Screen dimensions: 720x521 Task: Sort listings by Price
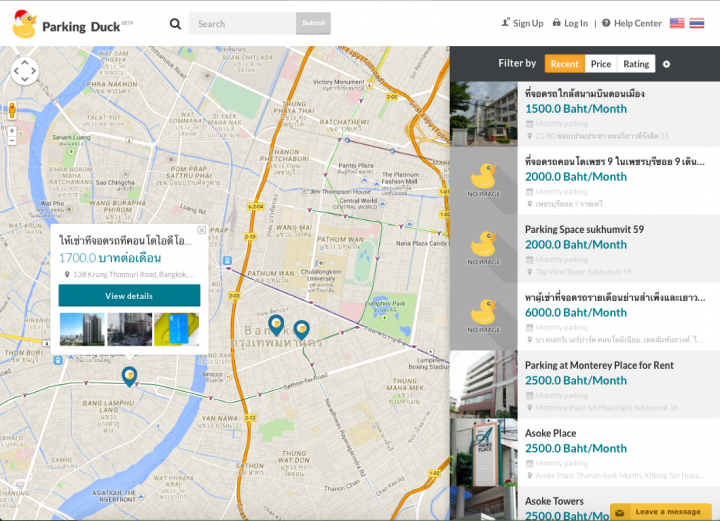click(x=601, y=64)
